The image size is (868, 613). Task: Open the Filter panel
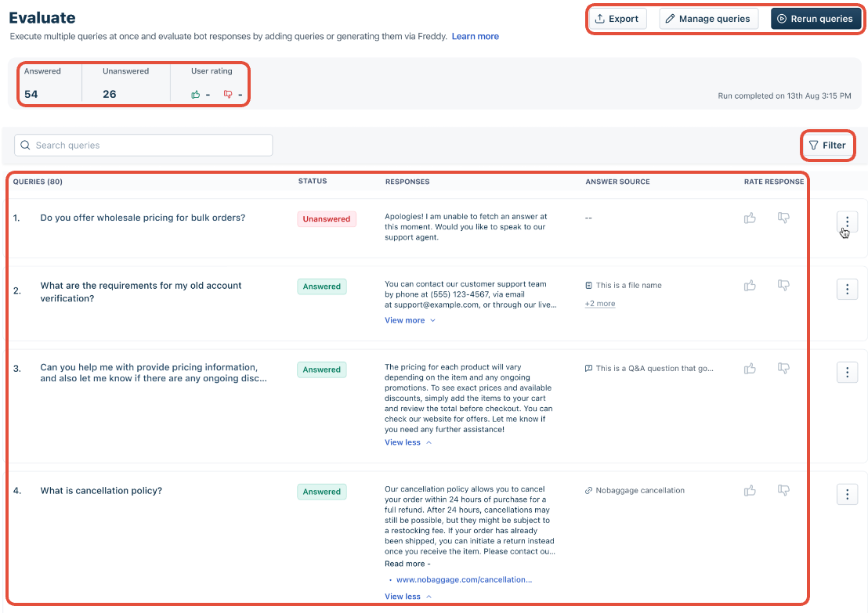point(827,146)
